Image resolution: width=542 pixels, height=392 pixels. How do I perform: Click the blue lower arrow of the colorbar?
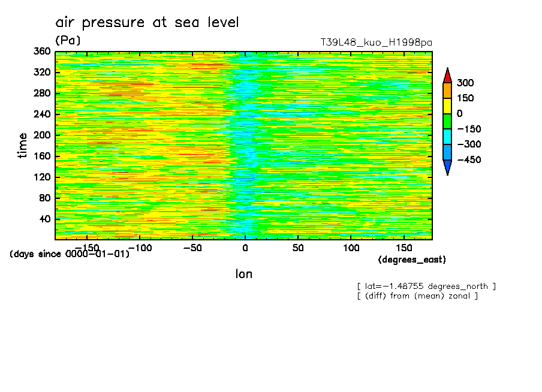pyautogui.click(x=447, y=168)
